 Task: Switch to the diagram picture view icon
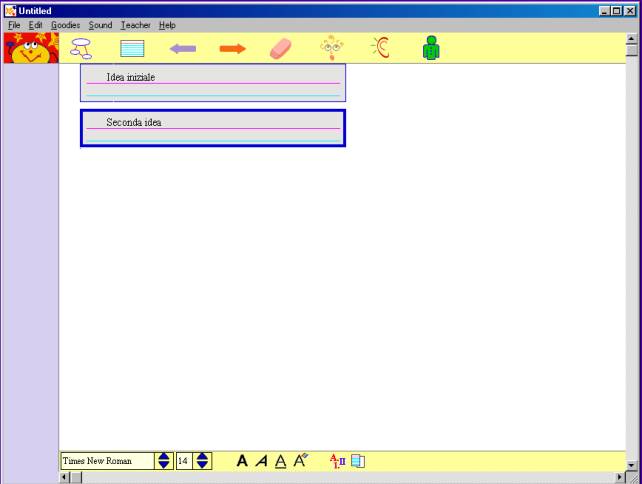[81, 48]
